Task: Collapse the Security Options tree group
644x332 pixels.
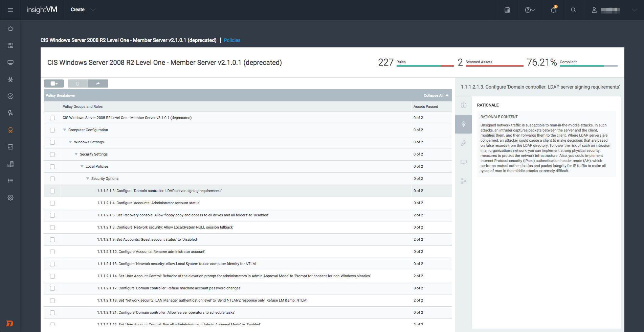Action: pos(88,179)
